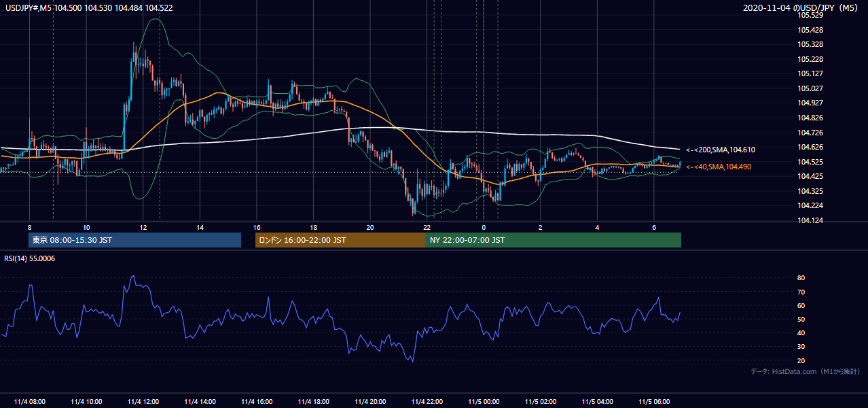
Task: Click RSI scale level 20
Action: click(x=801, y=361)
